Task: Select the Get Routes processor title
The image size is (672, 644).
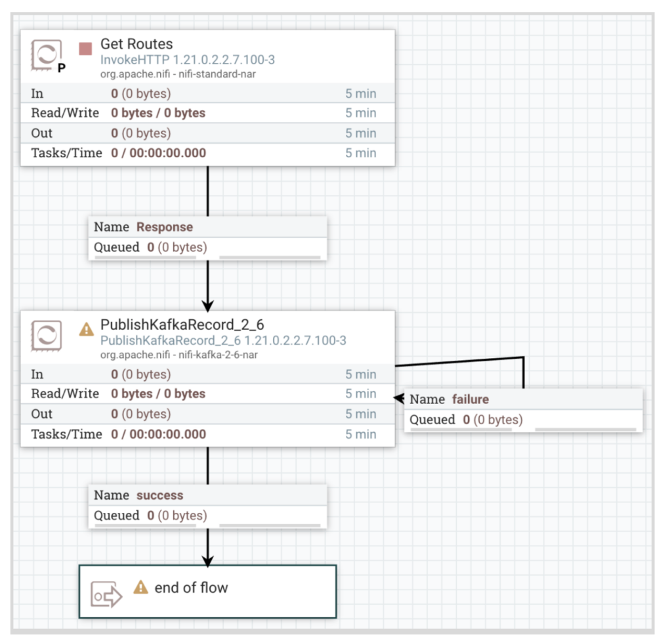Action: (x=136, y=44)
